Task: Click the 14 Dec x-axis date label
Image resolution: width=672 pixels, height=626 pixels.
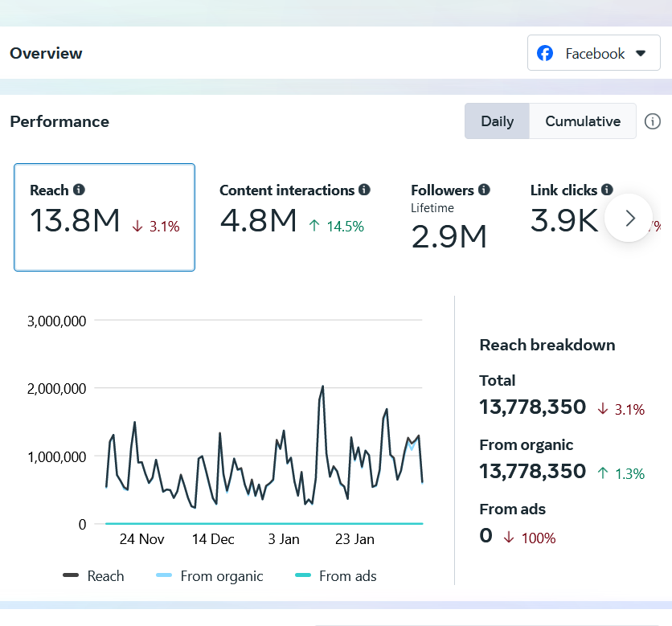Action: (x=213, y=539)
